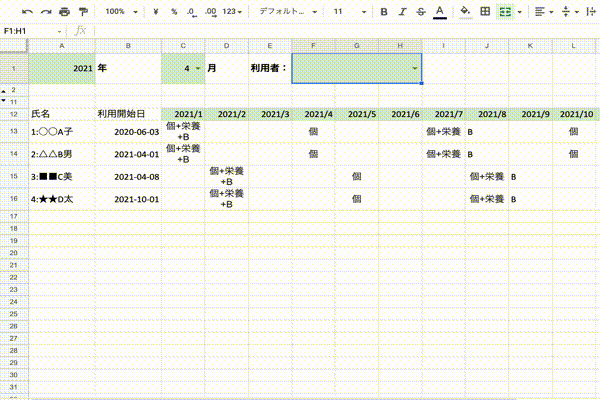600x400 pixels.
Task: Click the name box showing F1:H1
Action: (x=28, y=30)
